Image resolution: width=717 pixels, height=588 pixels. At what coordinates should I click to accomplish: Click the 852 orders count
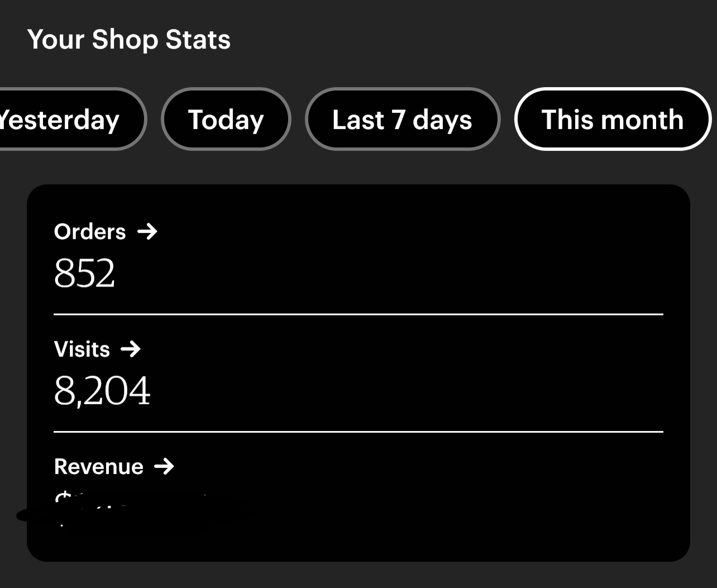click(84, 273)
